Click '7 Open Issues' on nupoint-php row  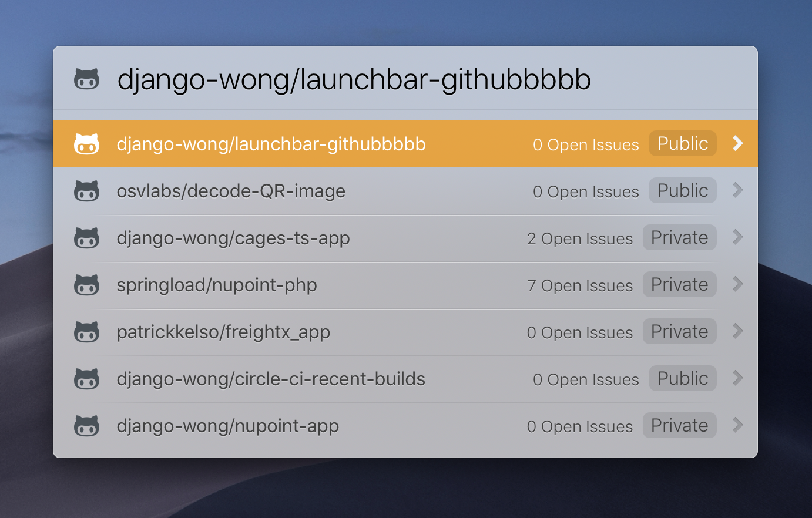580,285
